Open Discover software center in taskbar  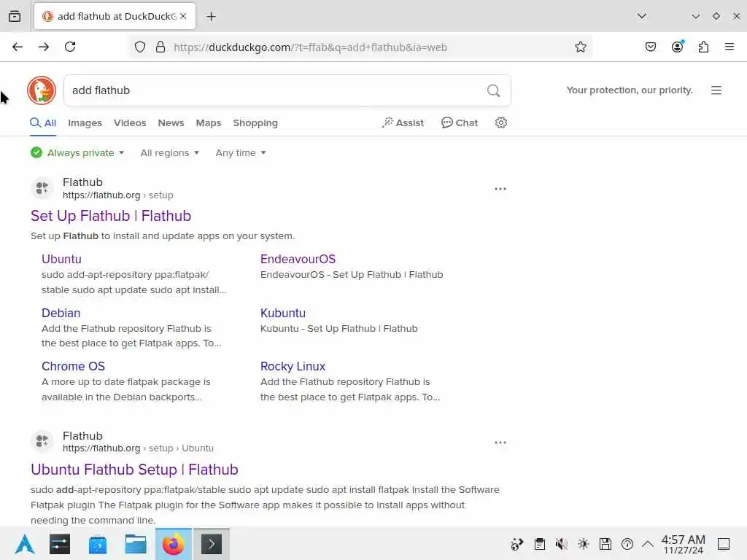pos(98,544)
